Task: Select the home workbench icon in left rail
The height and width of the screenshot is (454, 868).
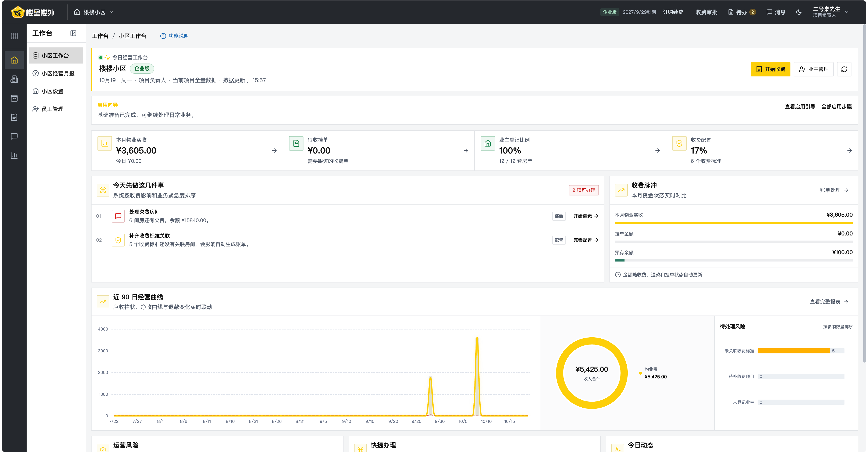Action: 14,60
